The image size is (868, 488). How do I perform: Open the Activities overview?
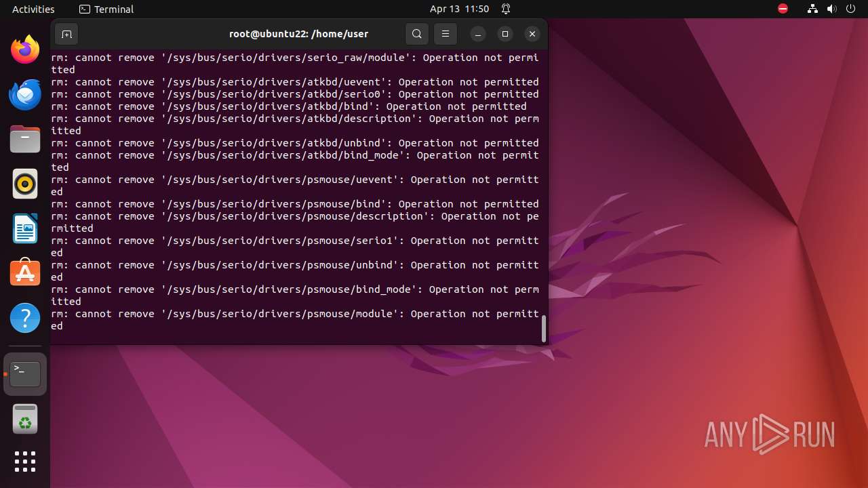[33, 9]
